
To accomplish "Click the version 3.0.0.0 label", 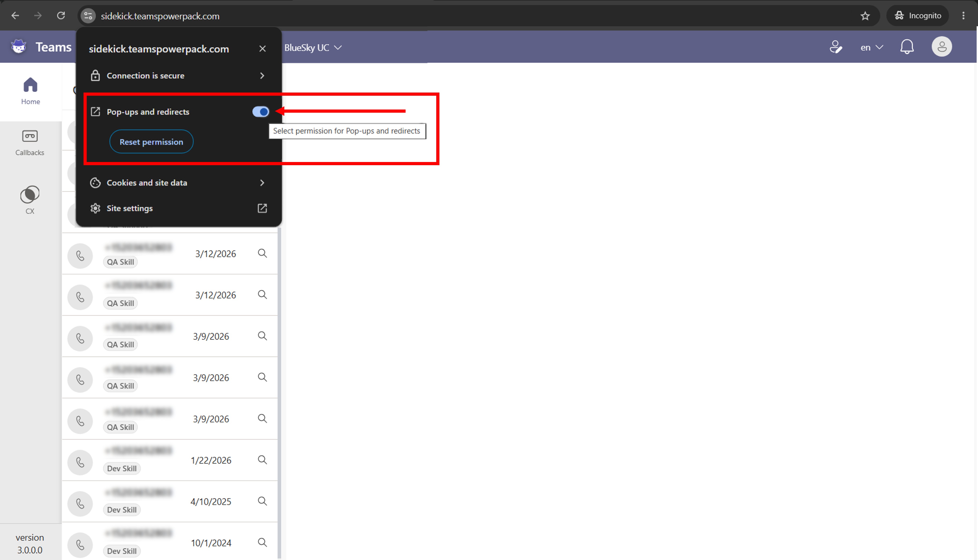I will (30, 544).
